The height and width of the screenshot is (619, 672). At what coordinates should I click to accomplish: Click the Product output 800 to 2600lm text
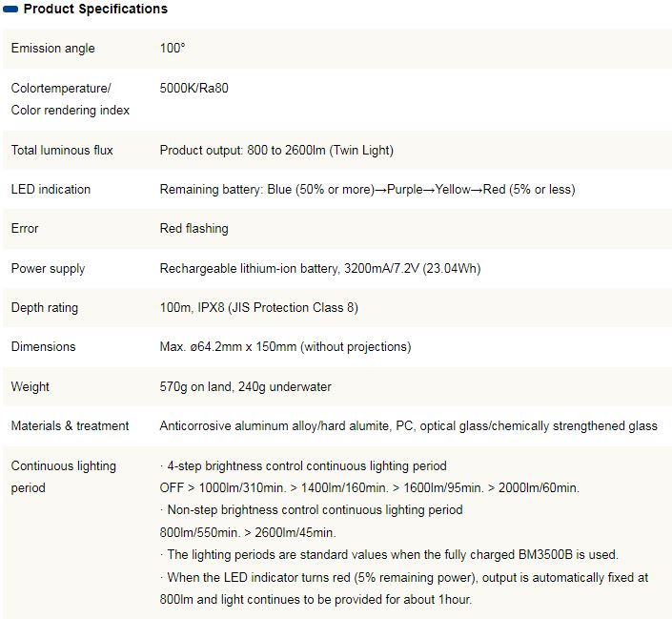[276, 150]
